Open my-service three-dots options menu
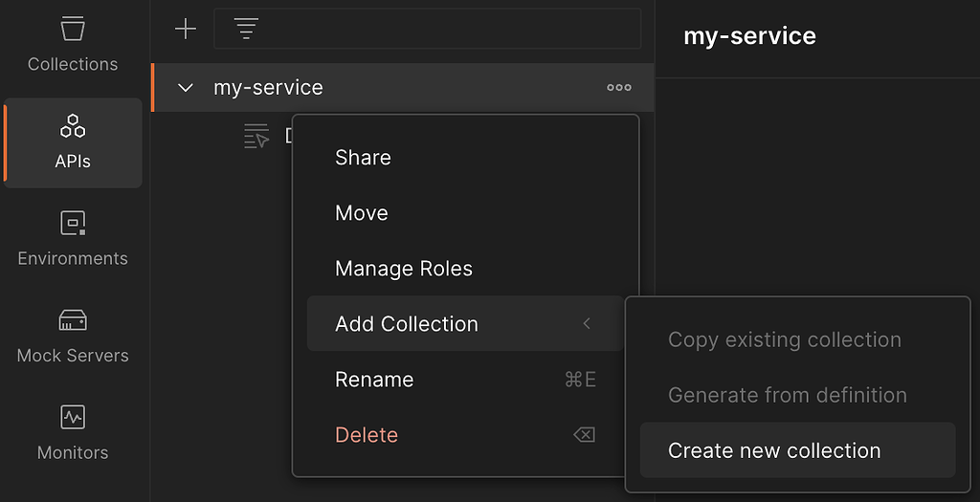The height and width of the screenshot is (502, 980). 619,88
